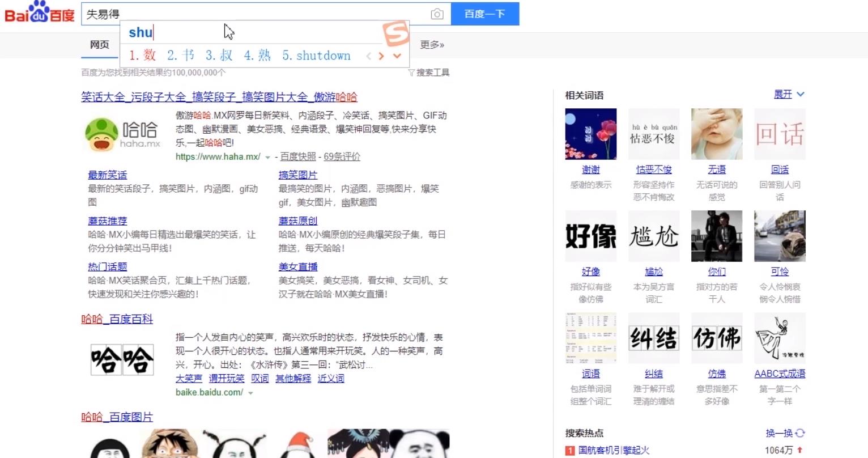
Task: Open 哈哈_百度百科 result
Action: [117, 319]
